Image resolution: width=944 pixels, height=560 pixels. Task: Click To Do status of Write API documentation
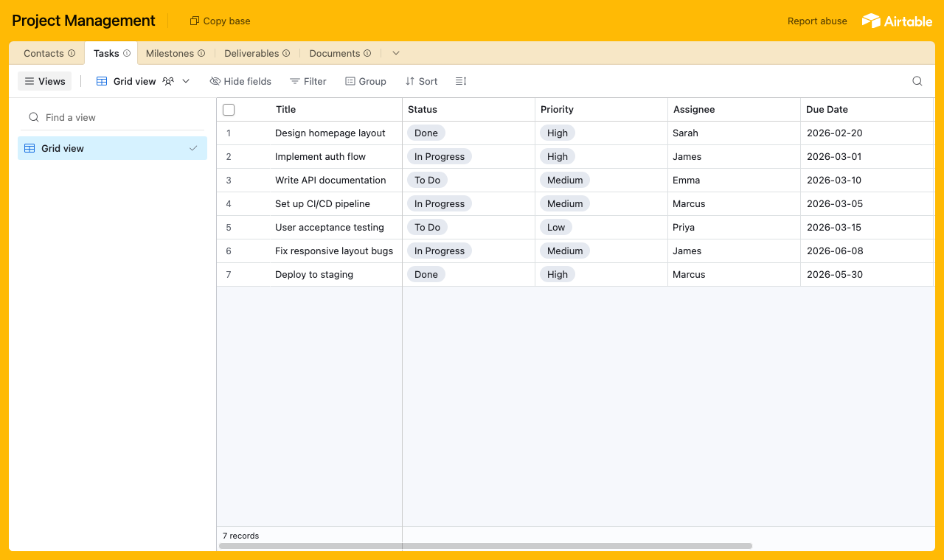click(x=427, y=180)
